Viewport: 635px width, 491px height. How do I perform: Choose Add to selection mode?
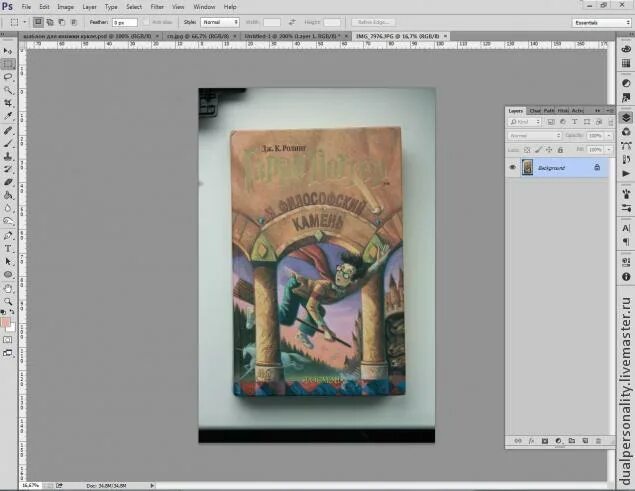pos(50,22)
